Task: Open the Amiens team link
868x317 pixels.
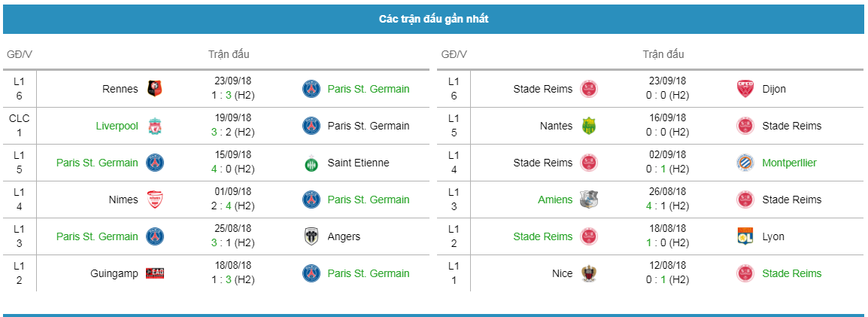Action: point(555,200)
